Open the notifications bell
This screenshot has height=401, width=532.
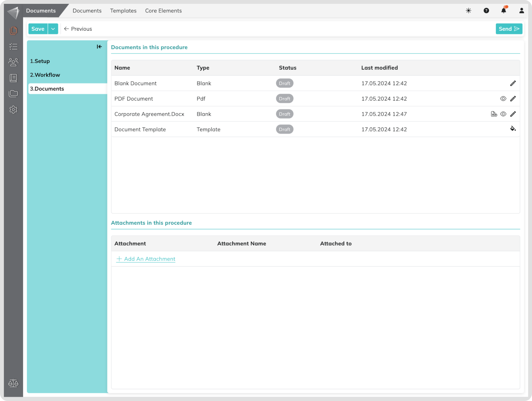pyautogui.click(x=504, y=11)
